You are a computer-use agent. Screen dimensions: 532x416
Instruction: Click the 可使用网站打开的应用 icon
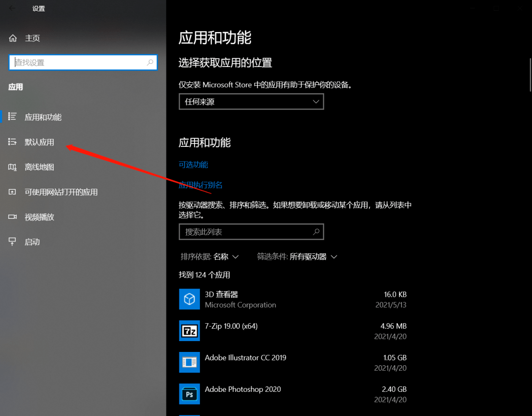click(12, 192)
